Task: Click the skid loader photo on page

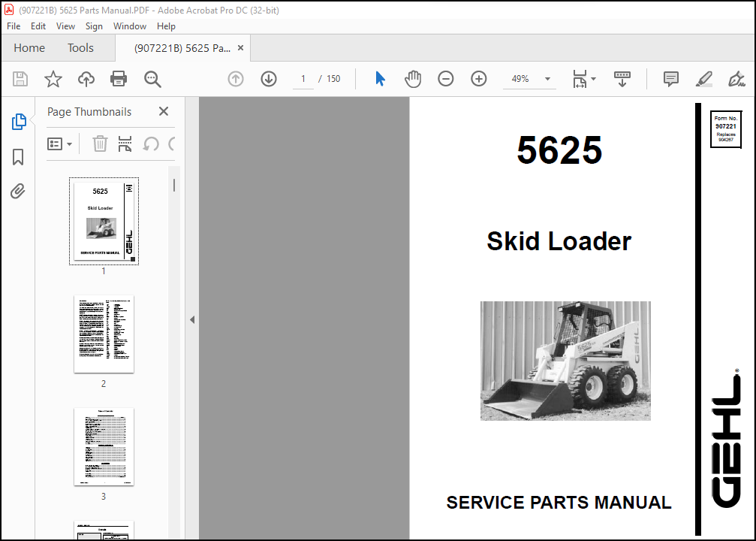Action: click(x=565, y=361)
